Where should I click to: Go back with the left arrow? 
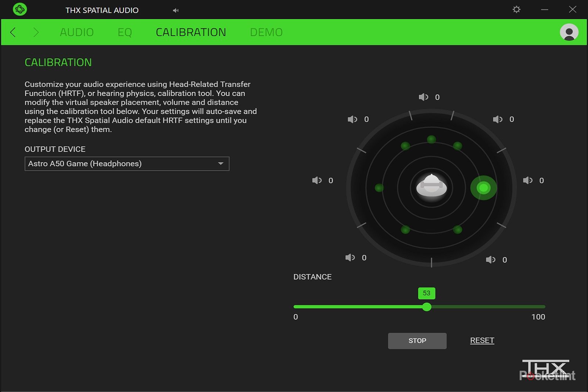coord(13,32)
